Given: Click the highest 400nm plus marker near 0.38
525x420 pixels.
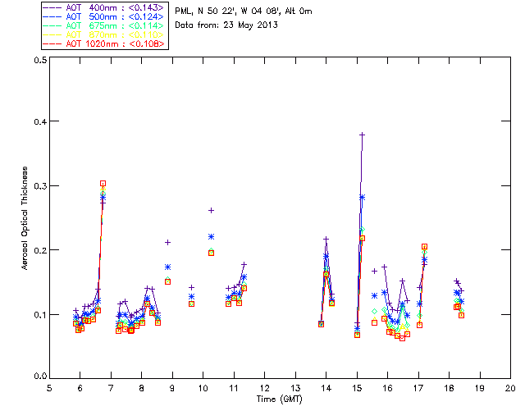Looking at the screenshot, I should tap(362, 135).
